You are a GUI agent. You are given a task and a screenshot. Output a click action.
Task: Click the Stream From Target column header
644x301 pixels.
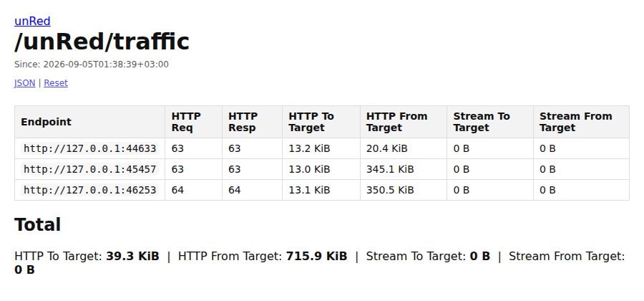coord(581,122)
